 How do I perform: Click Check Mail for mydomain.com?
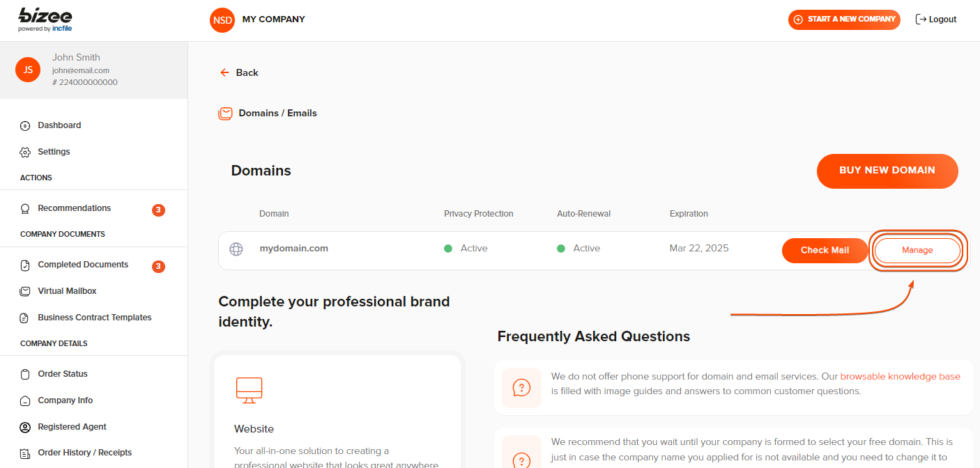[x=825, y=251]
